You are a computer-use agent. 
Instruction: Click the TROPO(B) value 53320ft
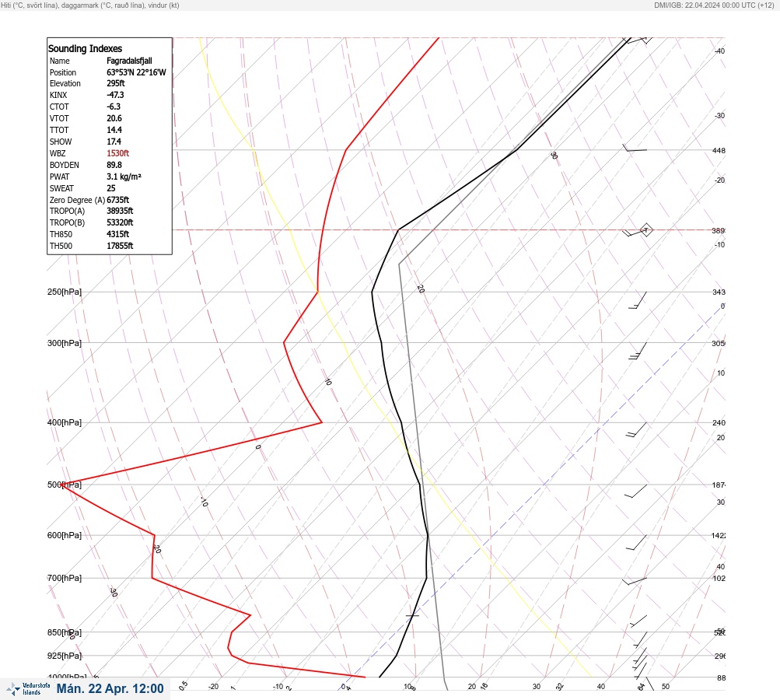tap(120, 222)
